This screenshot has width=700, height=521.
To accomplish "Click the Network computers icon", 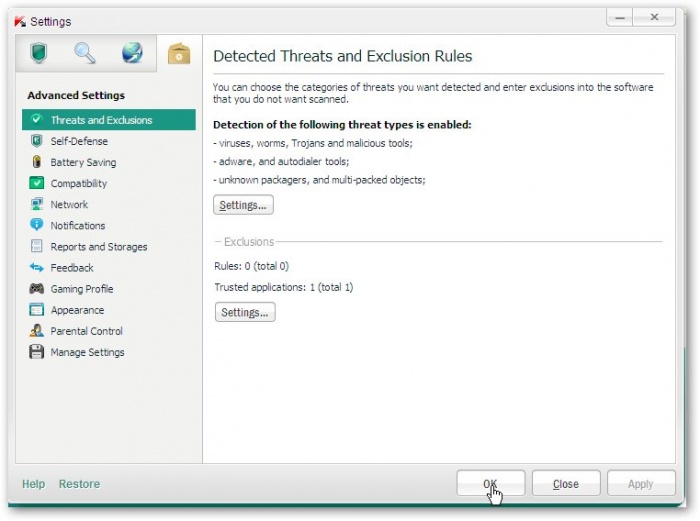I will pyautogui.click(x=37, y=204).
